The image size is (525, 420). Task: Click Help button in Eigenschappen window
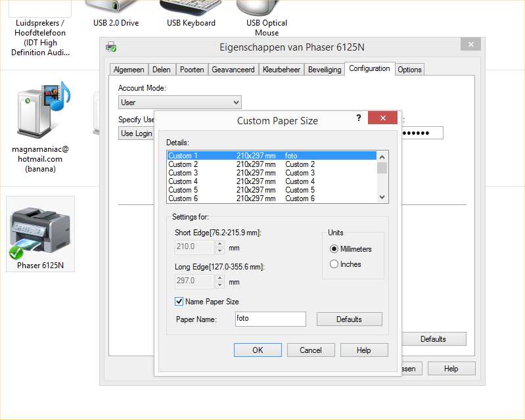451,369
